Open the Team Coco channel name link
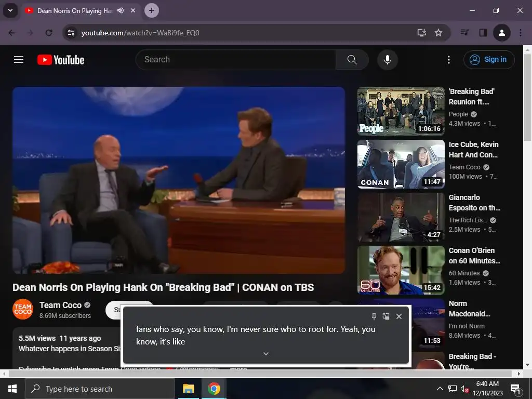The width and height of the screenshot is (532, 399). click(60, 305)
